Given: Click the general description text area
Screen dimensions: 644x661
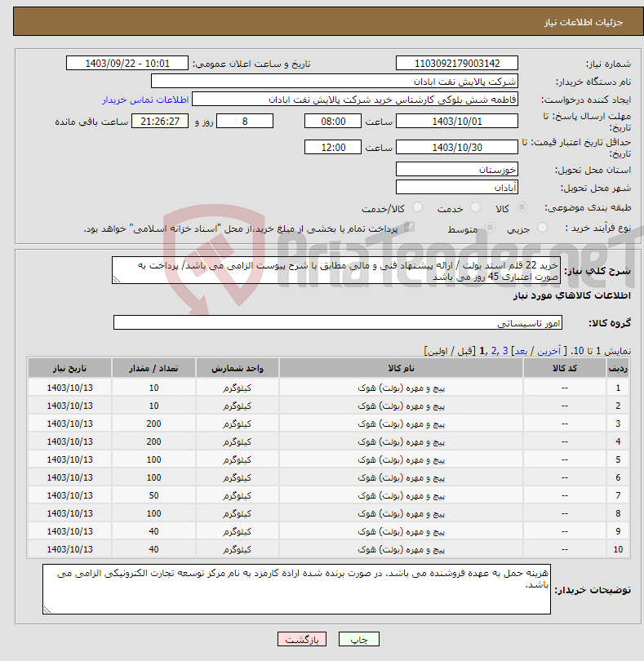Looking at the screenshot, I should click(336, 270).
